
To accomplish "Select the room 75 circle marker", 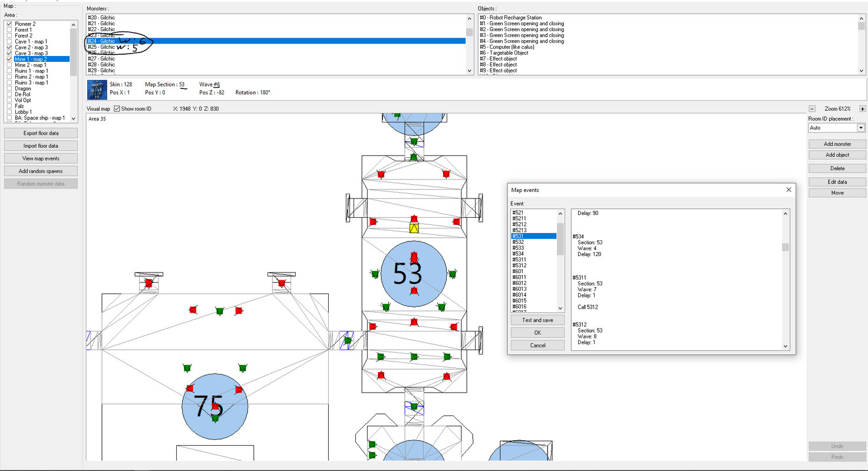I will pos(214,406).
